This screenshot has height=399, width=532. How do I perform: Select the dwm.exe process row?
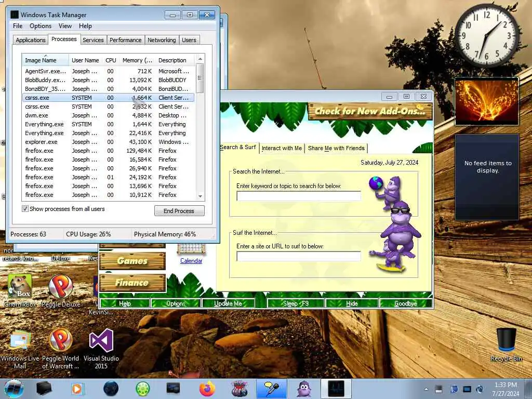[x=108, y=115]
